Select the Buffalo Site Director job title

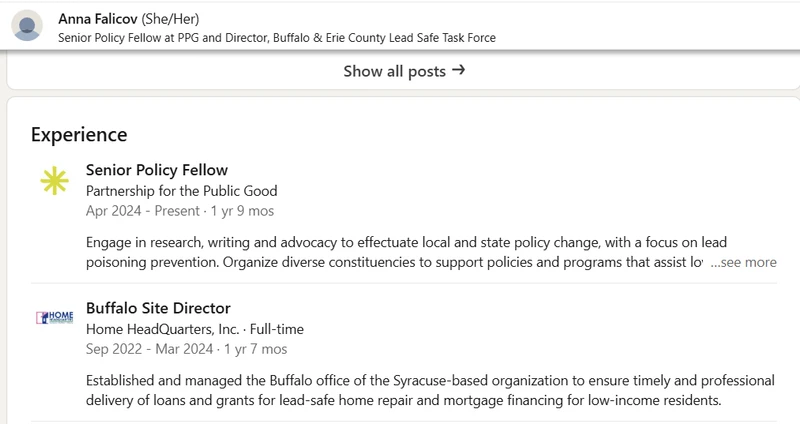coord(158,308)
